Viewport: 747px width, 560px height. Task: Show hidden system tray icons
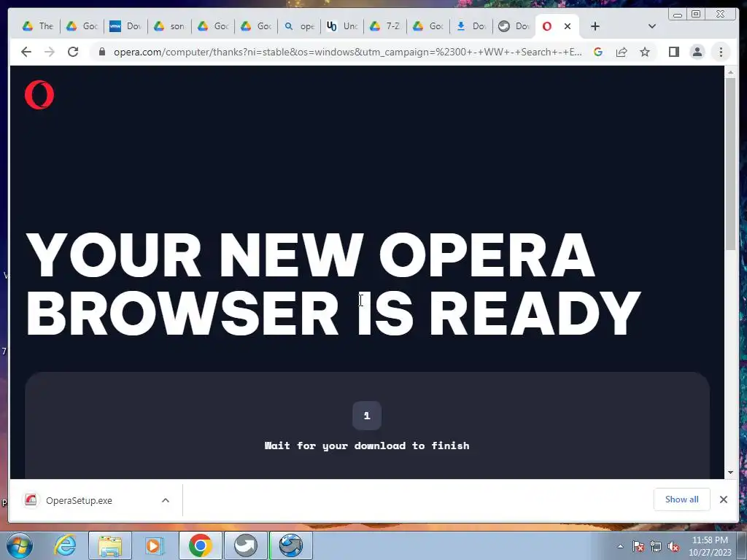[620, 546]
